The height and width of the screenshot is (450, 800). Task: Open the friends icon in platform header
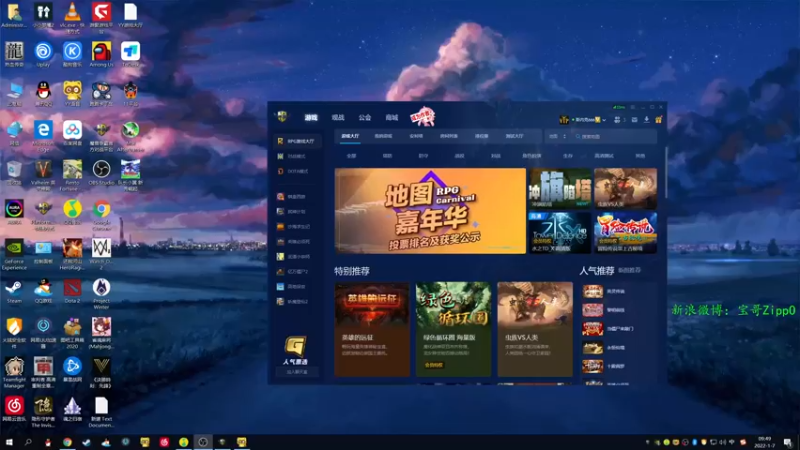(617, 120)
